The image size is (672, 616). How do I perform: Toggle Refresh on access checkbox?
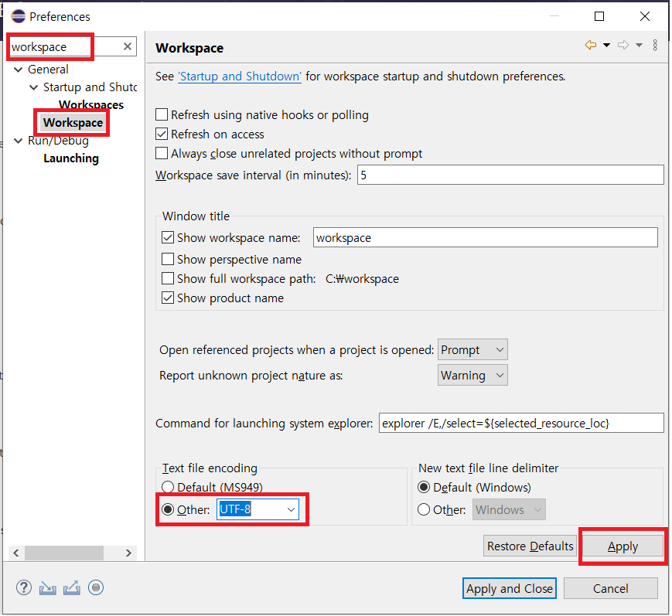pos(162,134)
